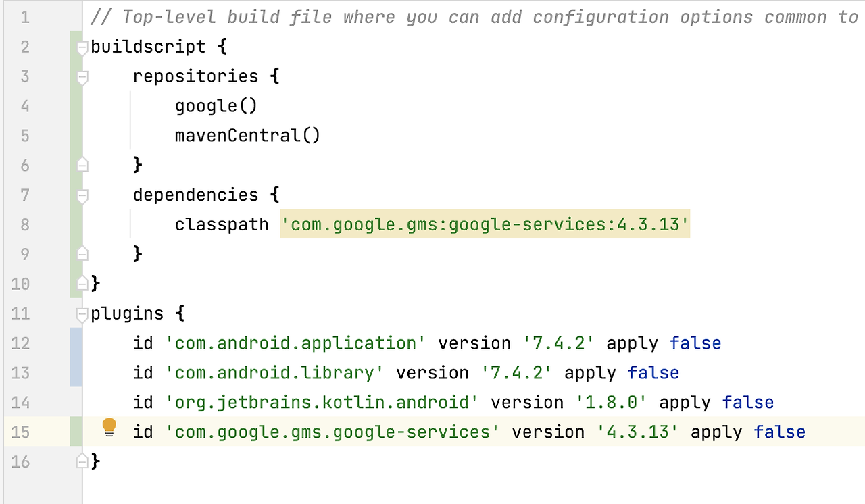This screenshot has height=504, width=865.
Task: Click line number 1 in gutter
Action: point(25,17)
